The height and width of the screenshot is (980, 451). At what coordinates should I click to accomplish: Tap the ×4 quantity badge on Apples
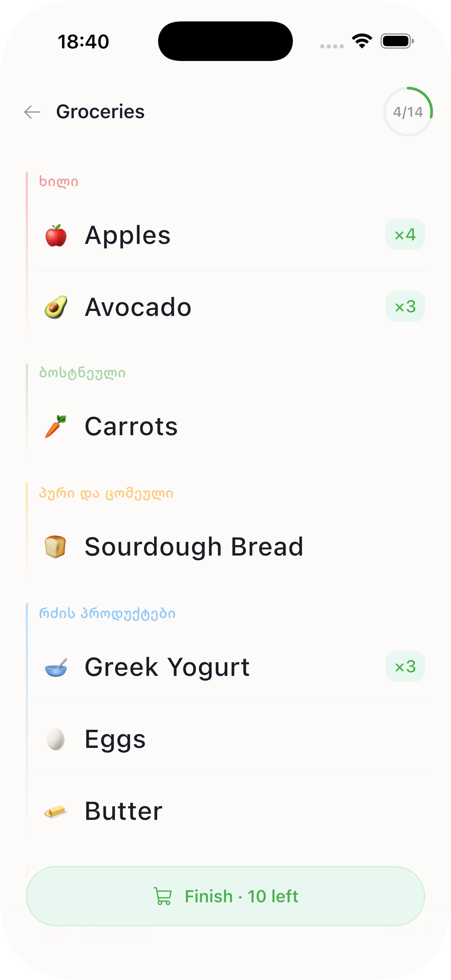coord(405,234)
